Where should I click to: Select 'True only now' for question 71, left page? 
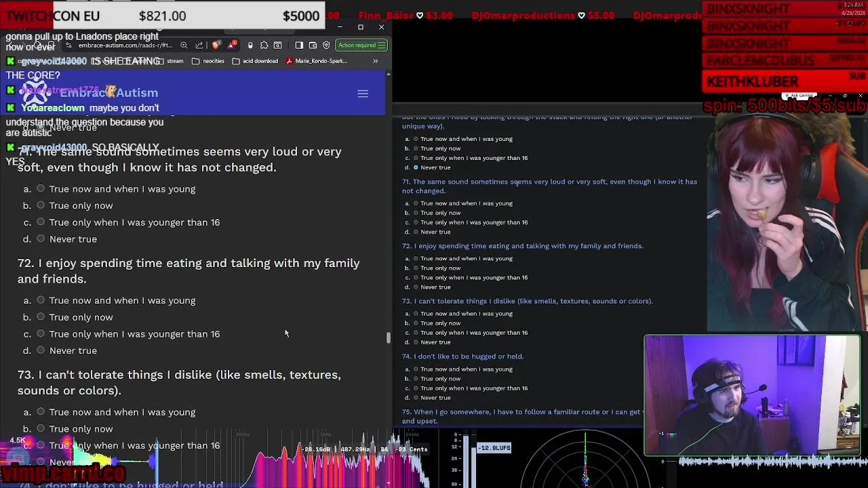click(x=41, y=205)
